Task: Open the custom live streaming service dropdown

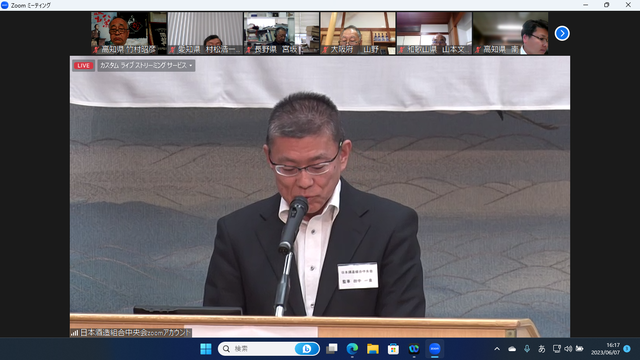Action: coord(146,65)
